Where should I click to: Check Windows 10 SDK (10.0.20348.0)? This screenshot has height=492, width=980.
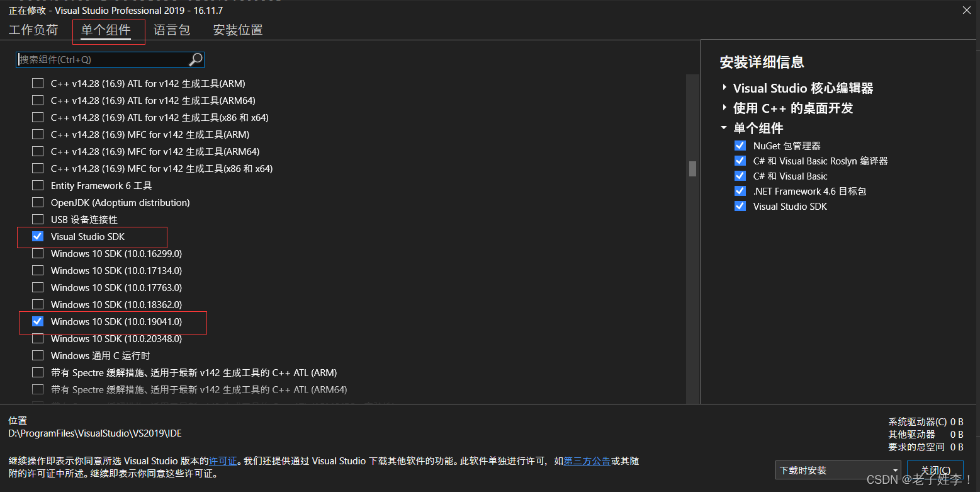38,338
